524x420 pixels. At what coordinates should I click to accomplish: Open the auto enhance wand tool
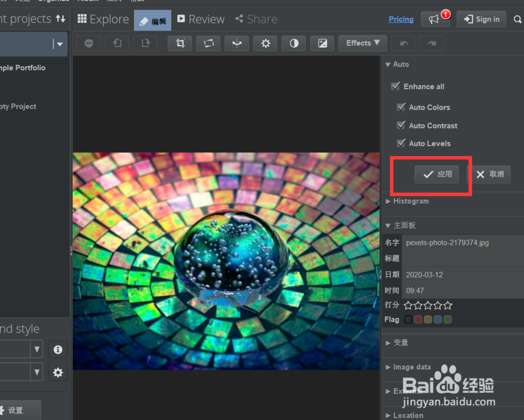[237, 43]
